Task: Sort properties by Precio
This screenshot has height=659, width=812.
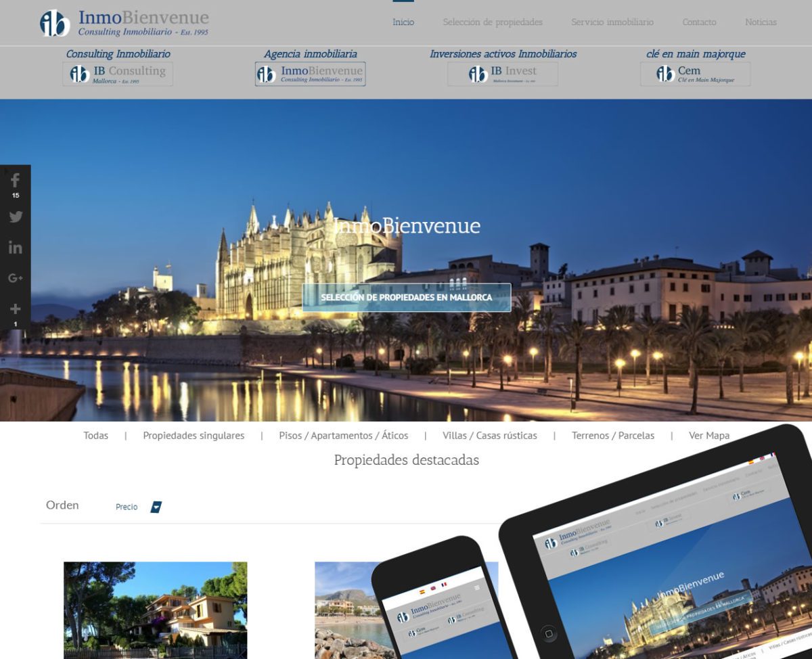Action: (127, 507)
